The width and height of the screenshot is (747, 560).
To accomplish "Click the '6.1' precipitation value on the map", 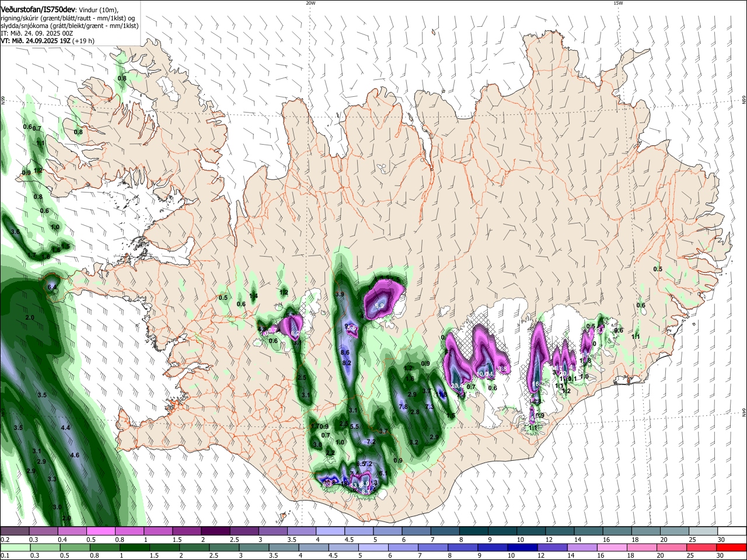I will (383, 473).
